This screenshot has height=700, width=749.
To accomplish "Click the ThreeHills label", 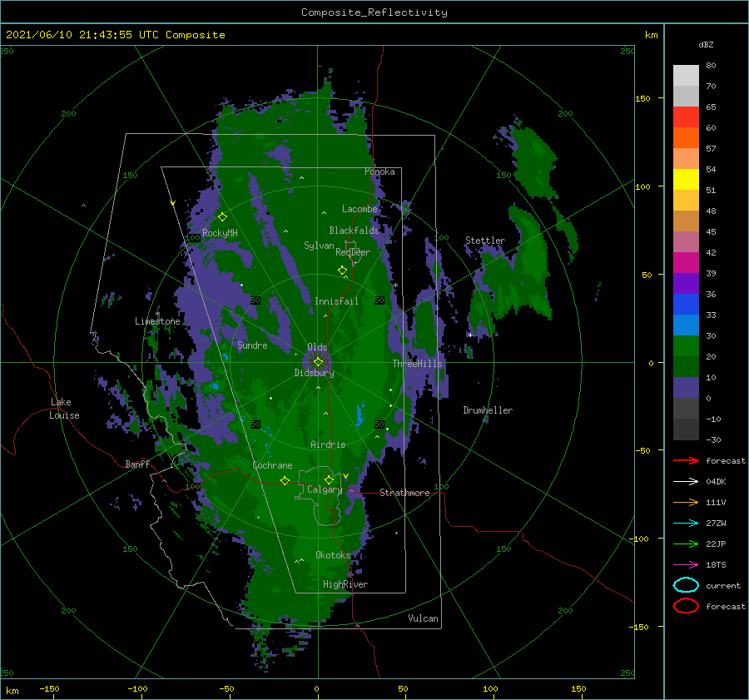I will pyautogui.click(x=418, y=364).
